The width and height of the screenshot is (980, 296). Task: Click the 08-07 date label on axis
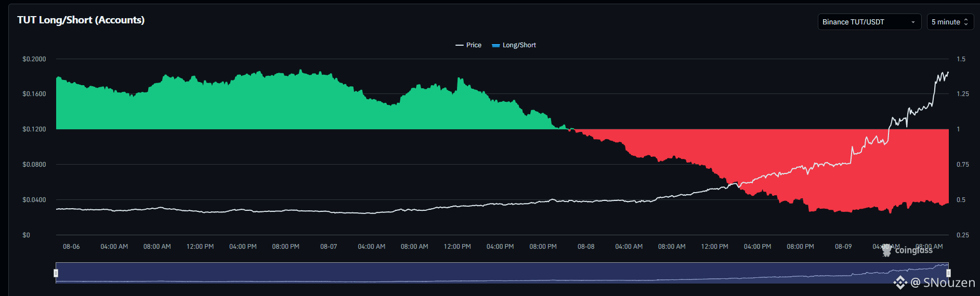coord(329,247)
